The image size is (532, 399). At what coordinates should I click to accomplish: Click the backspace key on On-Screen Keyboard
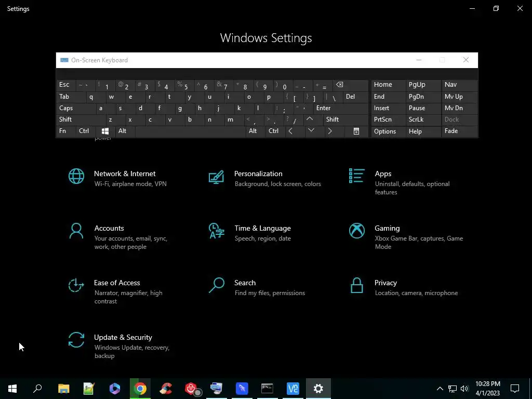(351, 85)
